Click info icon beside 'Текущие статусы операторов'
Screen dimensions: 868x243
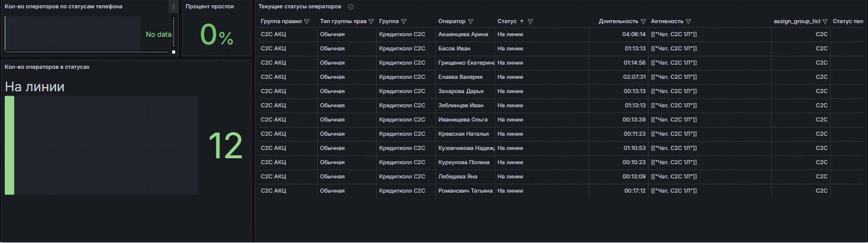pos(351,7)
